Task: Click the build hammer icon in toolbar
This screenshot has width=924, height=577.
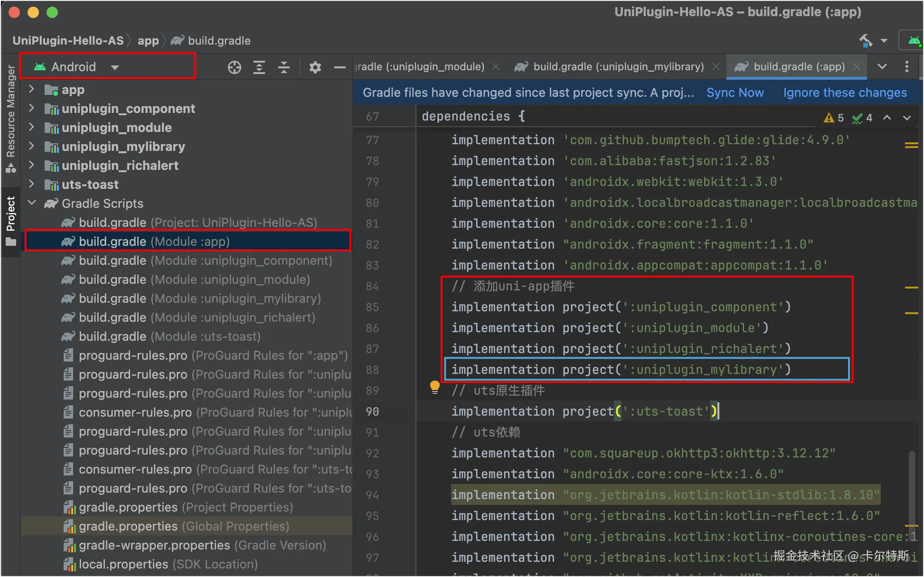Action: click(x=866, y=41)
